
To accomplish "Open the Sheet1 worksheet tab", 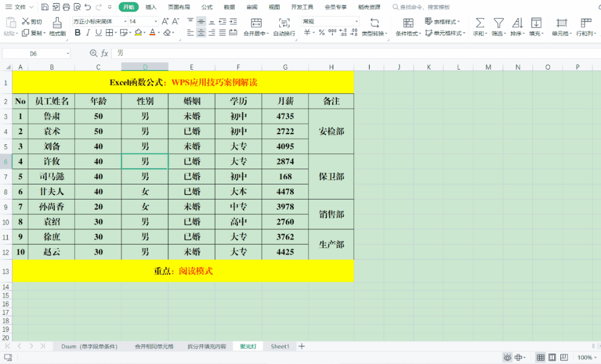I will 280,346.
